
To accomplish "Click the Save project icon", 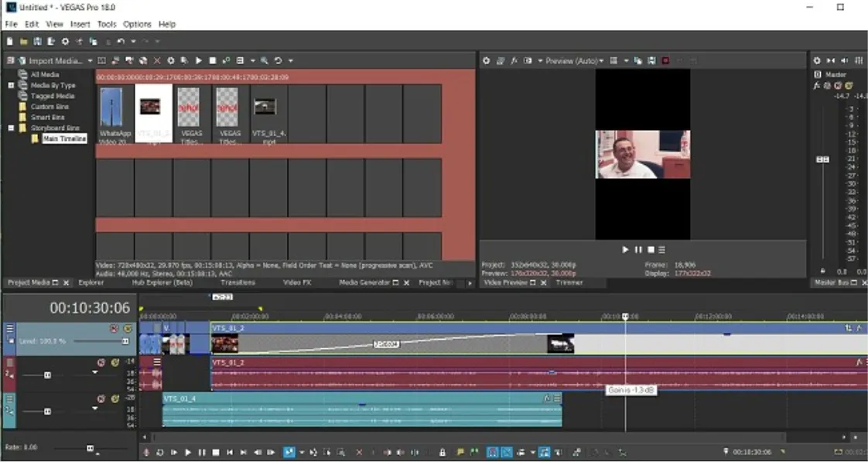I will click(38, 42).
